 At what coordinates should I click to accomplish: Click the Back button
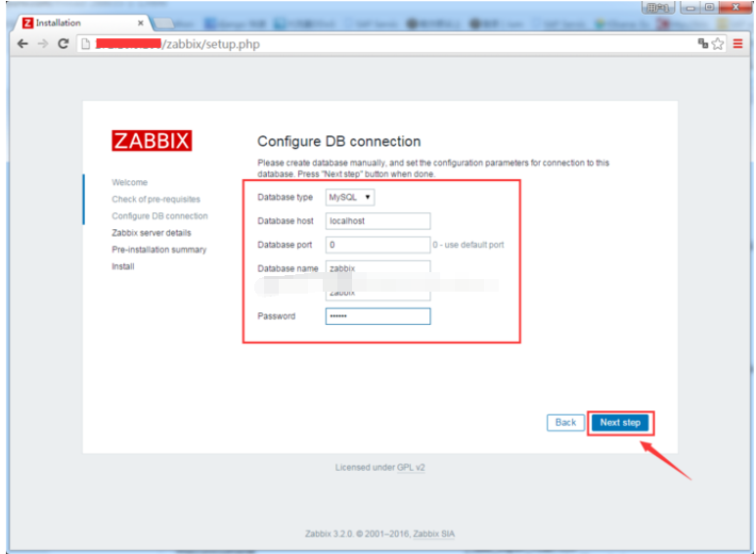pyautogui.click(x=565, y=423)
